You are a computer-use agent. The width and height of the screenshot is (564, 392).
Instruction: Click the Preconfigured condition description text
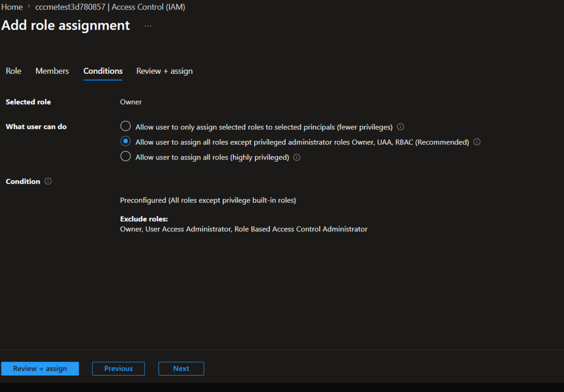[x=208, y=200]
